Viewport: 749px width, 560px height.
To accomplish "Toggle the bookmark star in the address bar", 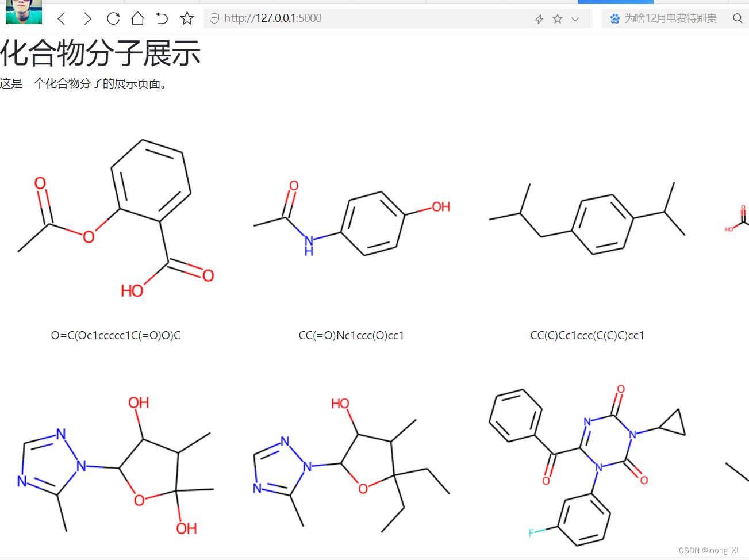I will (x=556, y=18).
